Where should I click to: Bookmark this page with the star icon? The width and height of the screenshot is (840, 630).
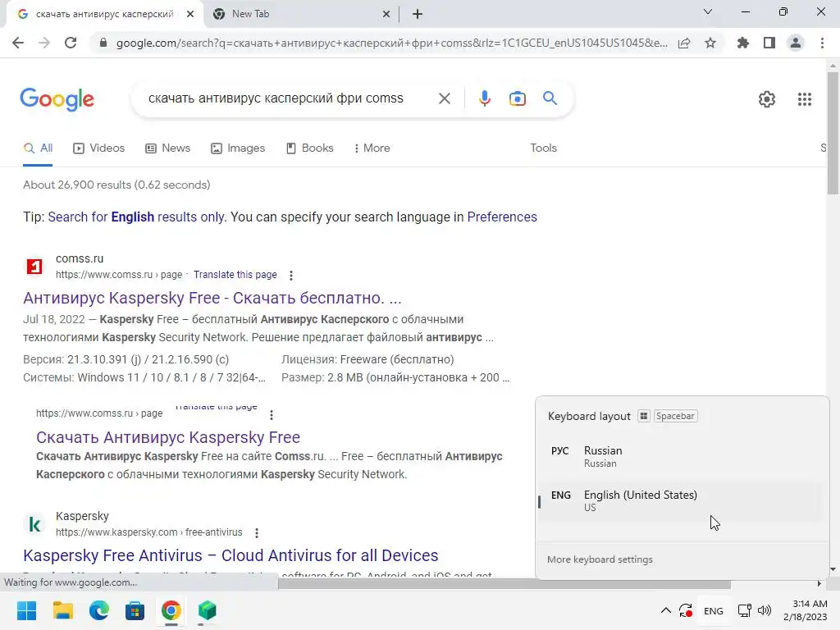point(710,43)
